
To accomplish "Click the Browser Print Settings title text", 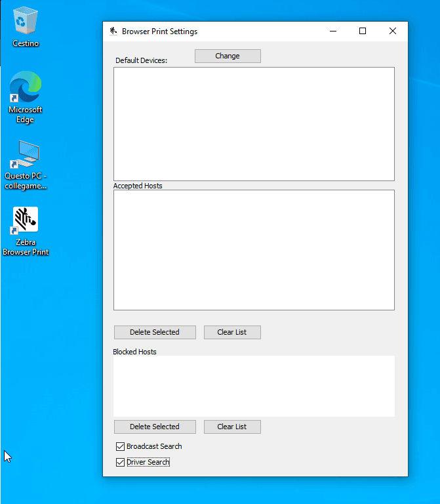I will (159, 31).
